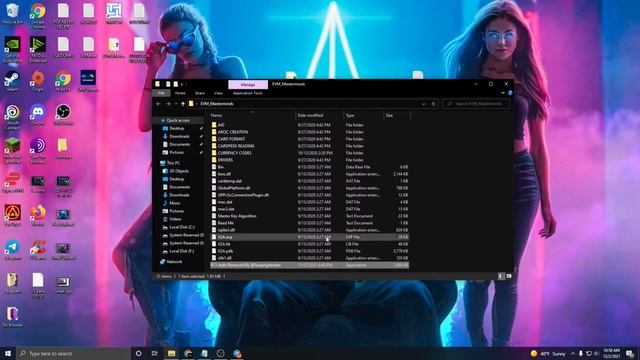Open the Share ribbon tab

(200, 93)
